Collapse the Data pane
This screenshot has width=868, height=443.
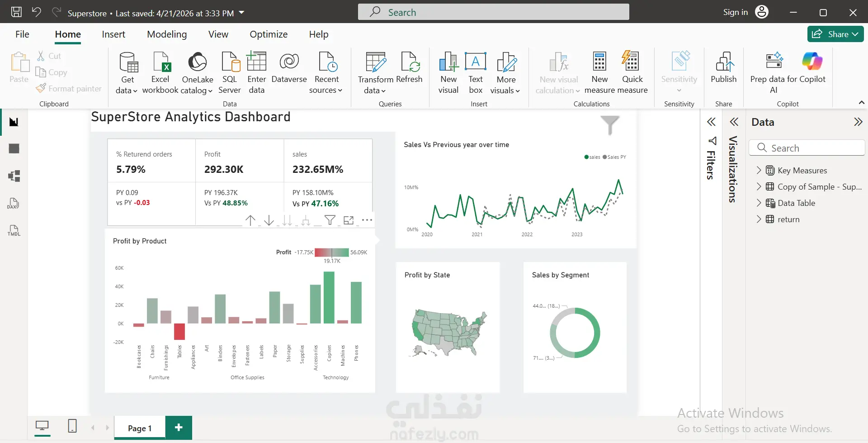pyautogui.click(x=858, y=122)
